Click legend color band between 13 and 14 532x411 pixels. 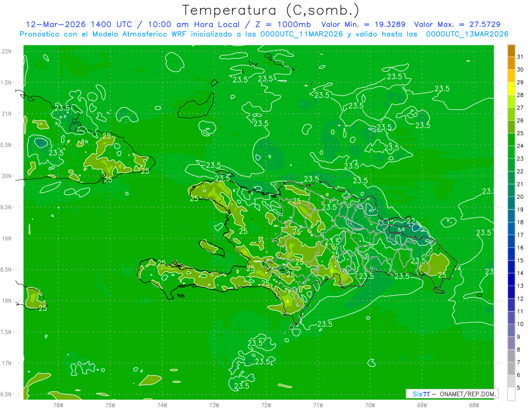tap(511, 280)
